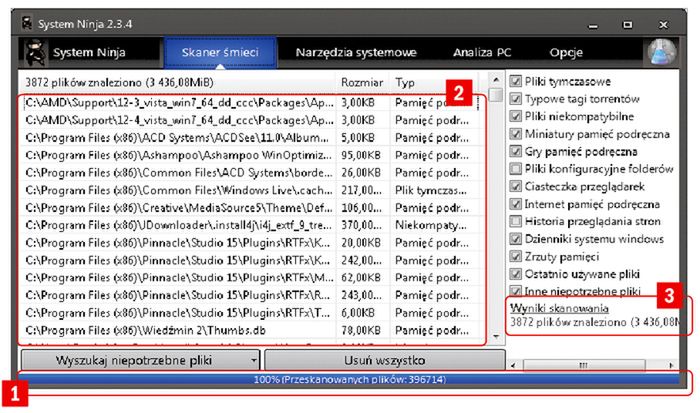
Task: Click the 95,00KB size cell
Action: 361,155
